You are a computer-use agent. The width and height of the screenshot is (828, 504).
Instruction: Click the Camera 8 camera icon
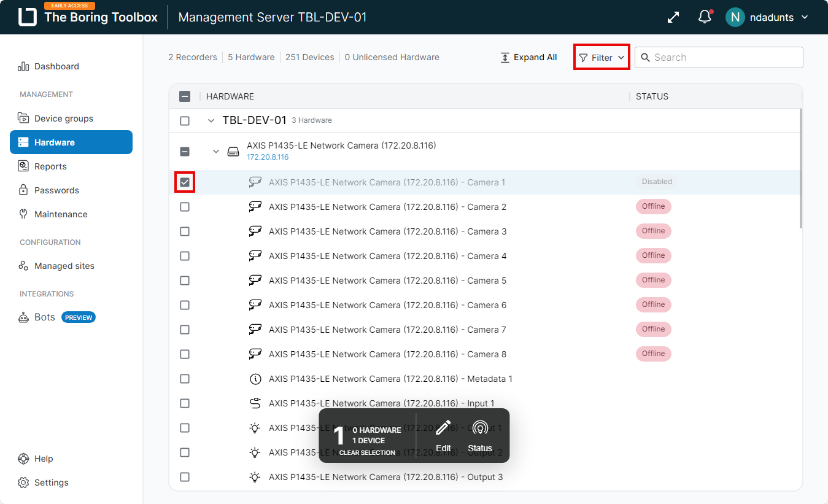tap(255, 354)
